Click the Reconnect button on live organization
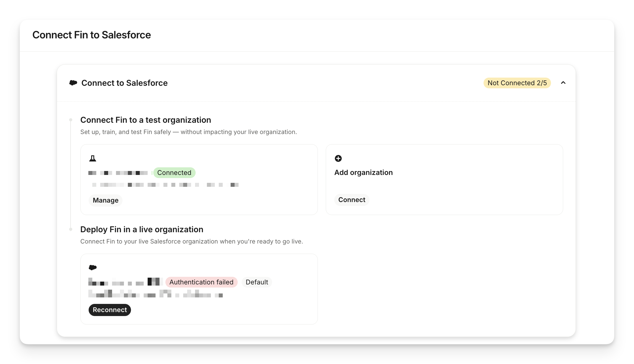 pyautogui.click(x=110, y=310)
